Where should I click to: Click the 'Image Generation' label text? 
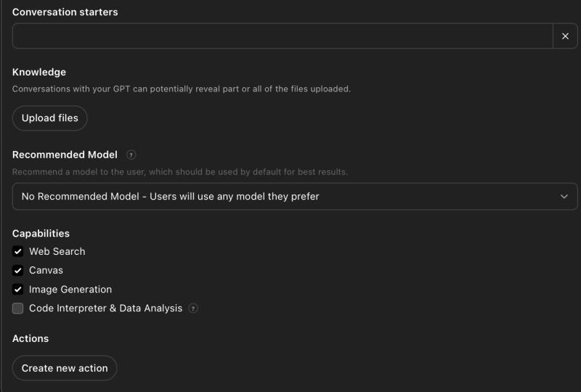pos(70,290)
